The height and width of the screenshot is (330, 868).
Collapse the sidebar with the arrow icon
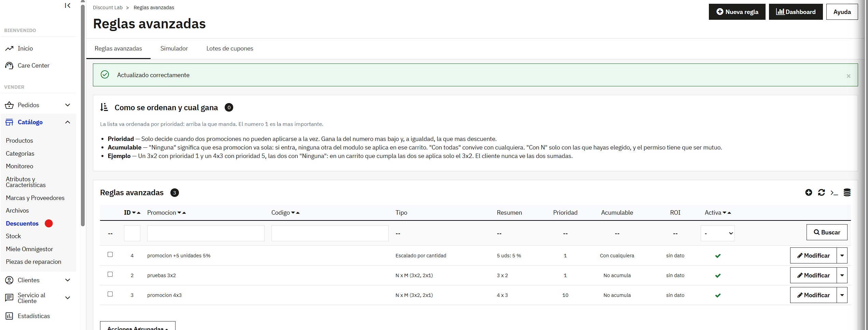(x=68, y=5)
